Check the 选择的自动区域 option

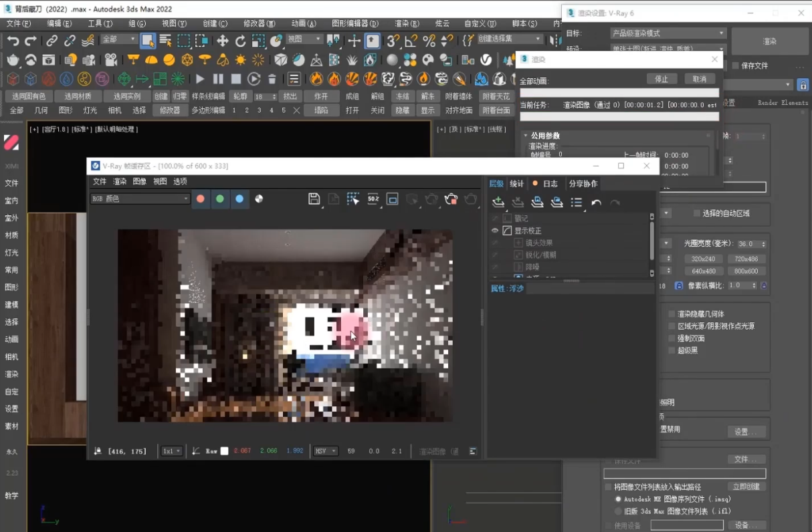(696, 213)
